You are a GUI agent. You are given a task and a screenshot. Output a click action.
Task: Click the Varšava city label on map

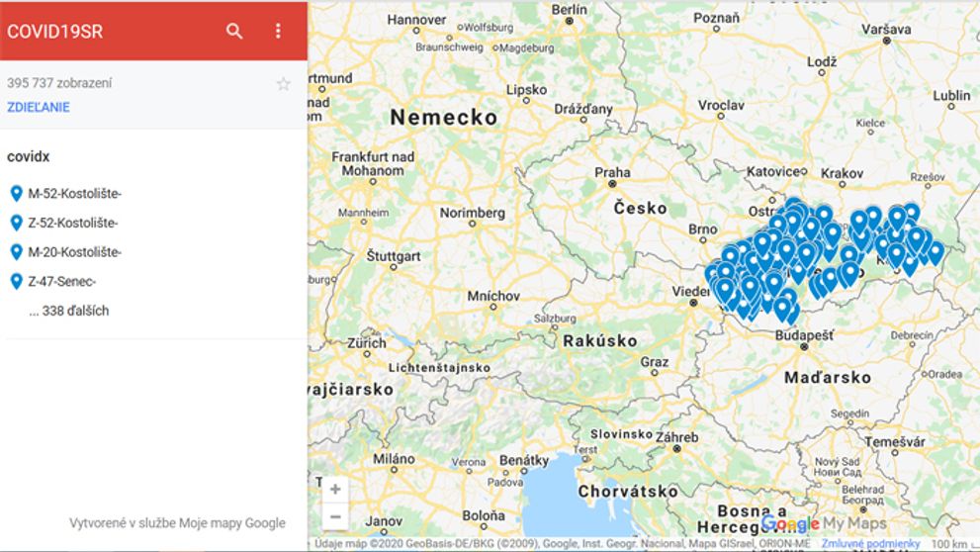click(x=886, y=29)
